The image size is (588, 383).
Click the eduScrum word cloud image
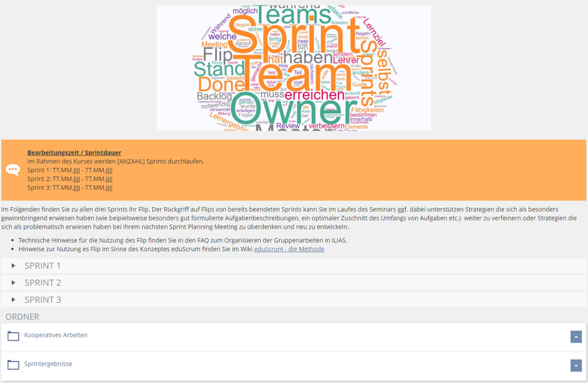[293, 68]
